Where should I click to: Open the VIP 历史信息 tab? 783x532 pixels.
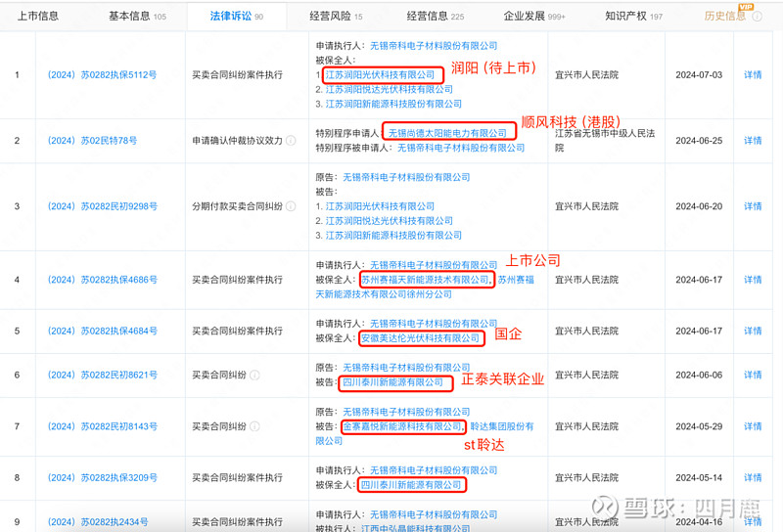725,16
